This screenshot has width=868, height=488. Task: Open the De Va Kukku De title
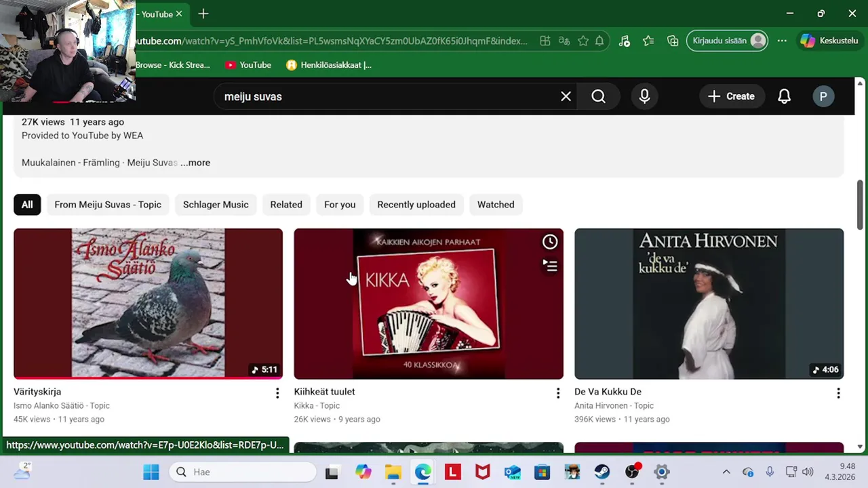tap(608, 392)
